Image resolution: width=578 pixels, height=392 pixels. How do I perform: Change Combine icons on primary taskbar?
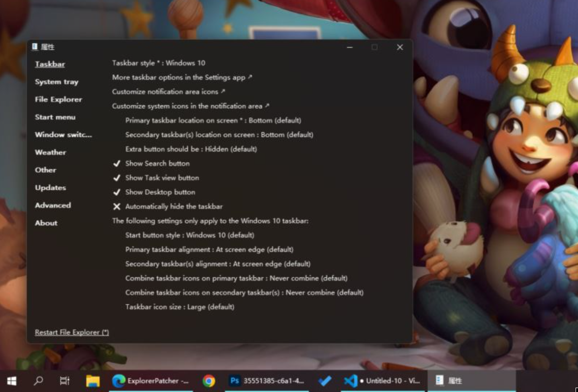click(x=236, y=278)
